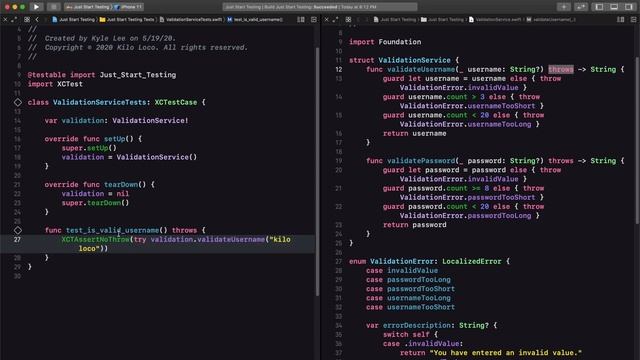640x360 pixels.
Task: Click 'import Foundation' line
Action: click(x=385, y=42)
